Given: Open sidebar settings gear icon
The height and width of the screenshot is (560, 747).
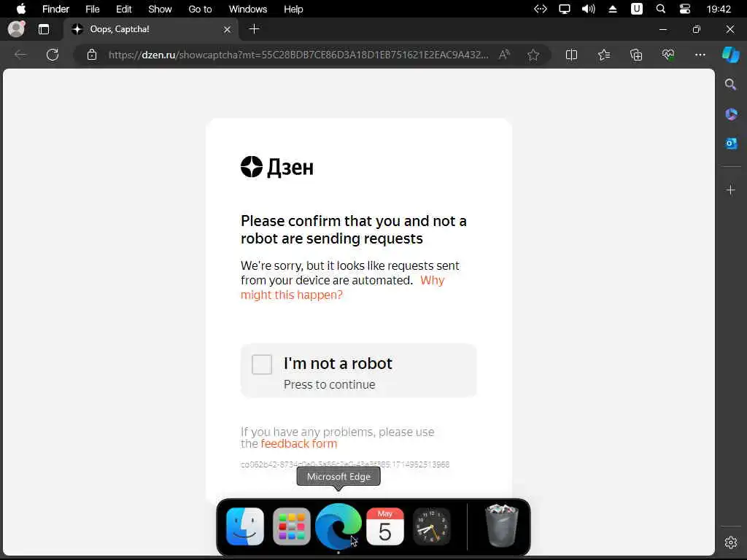Looking at the screenshot, I should click(x=731, y=542).
